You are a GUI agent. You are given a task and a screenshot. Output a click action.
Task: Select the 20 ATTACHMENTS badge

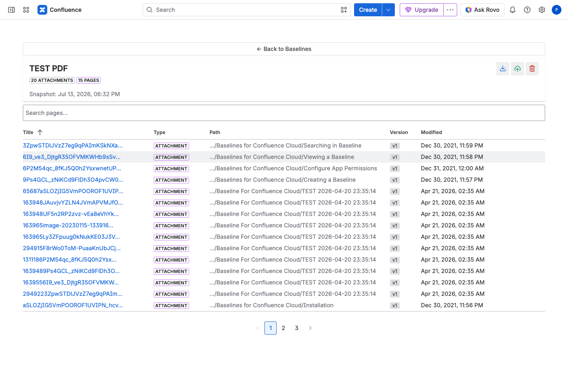(x=52, y=80)
